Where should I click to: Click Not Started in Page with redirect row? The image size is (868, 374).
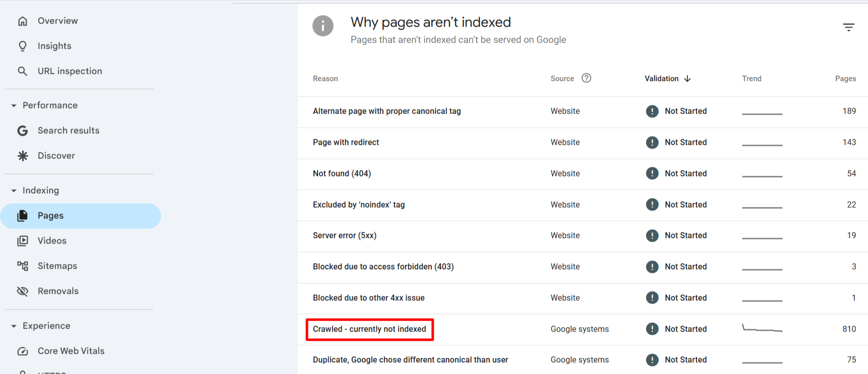coord(686,142)
